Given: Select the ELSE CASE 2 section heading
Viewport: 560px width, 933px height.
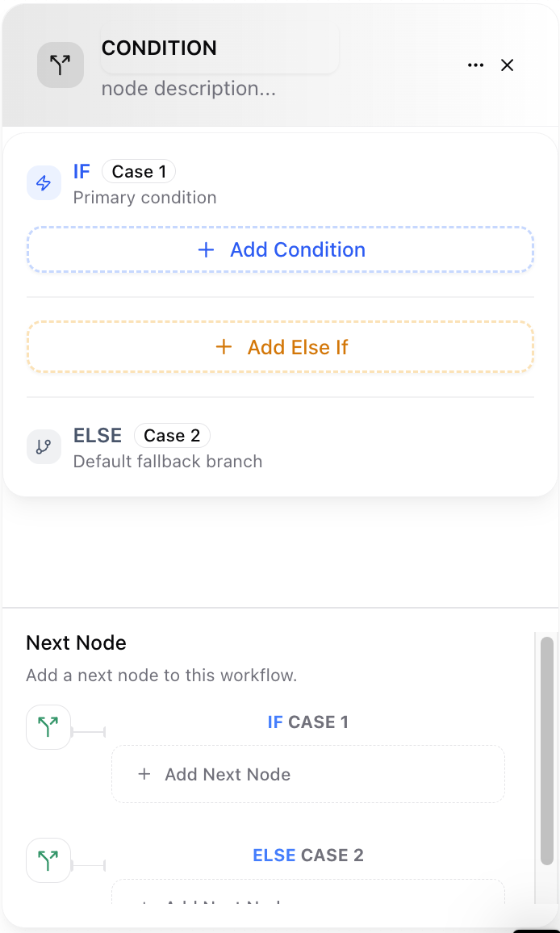Looking at the screenshot, I should tap(308, 855).
